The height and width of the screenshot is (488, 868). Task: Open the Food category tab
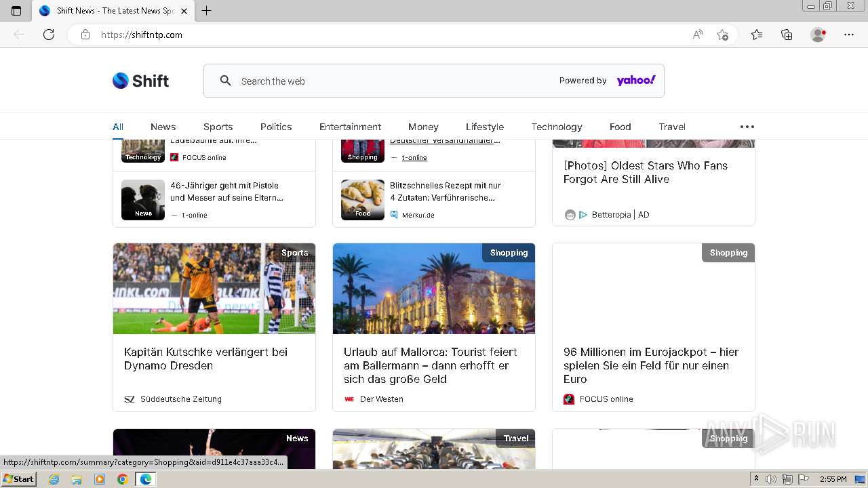tap(620, 127)
